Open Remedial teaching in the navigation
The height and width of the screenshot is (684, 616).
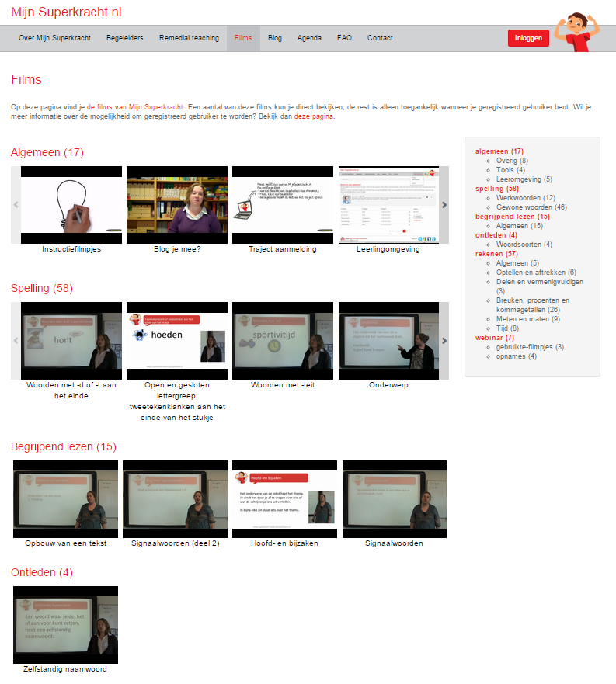[189, 38]
